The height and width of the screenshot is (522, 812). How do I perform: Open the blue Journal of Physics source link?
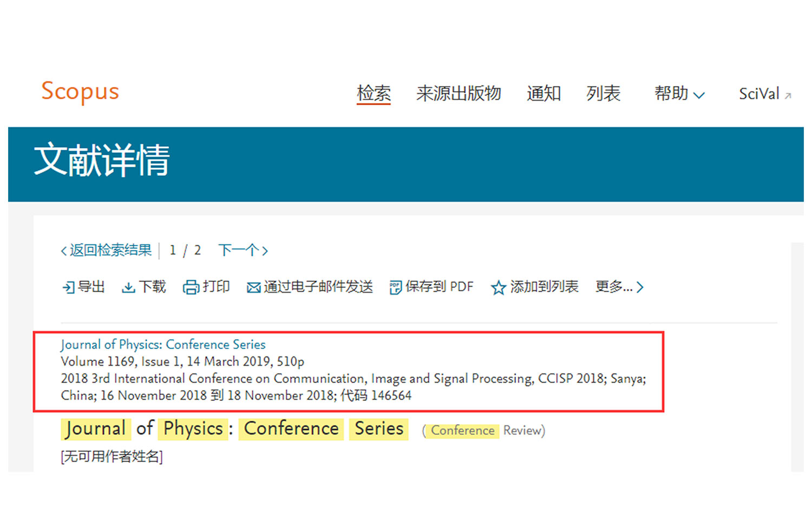tap(163, 345)
